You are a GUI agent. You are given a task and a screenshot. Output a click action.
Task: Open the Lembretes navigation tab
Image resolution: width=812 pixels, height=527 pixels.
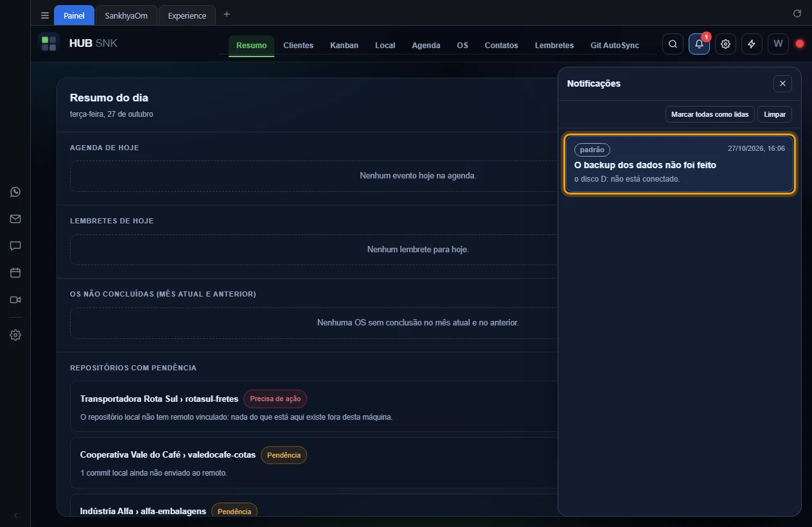click(554, 46)
